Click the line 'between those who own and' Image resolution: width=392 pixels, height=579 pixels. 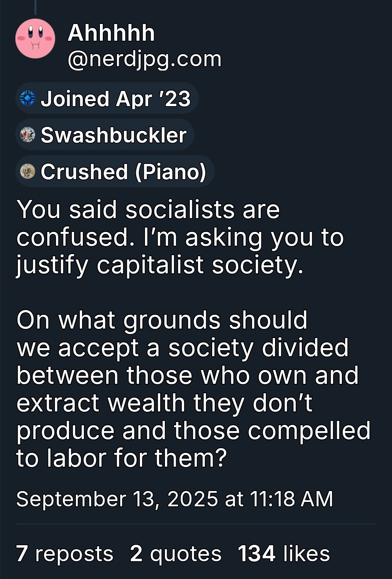point(187,375)
